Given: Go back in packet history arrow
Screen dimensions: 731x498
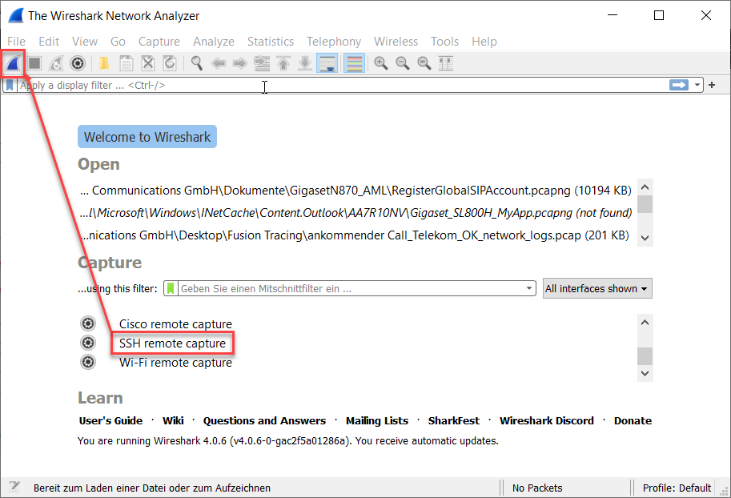Looking at the screenshot, I should 218,63.
